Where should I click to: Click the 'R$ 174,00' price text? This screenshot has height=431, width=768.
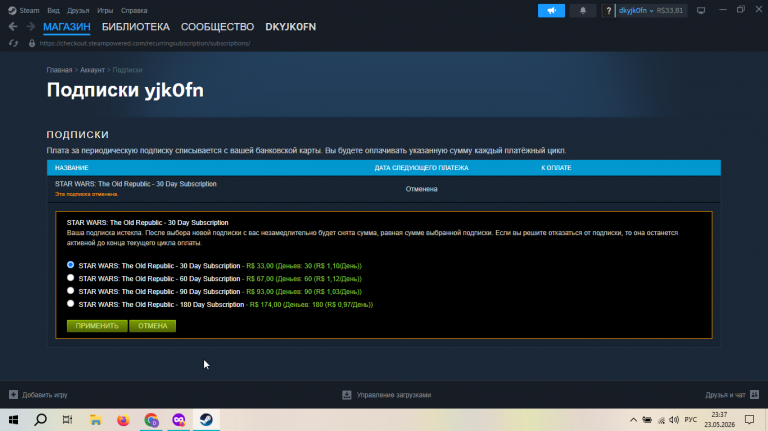(265, 305)
